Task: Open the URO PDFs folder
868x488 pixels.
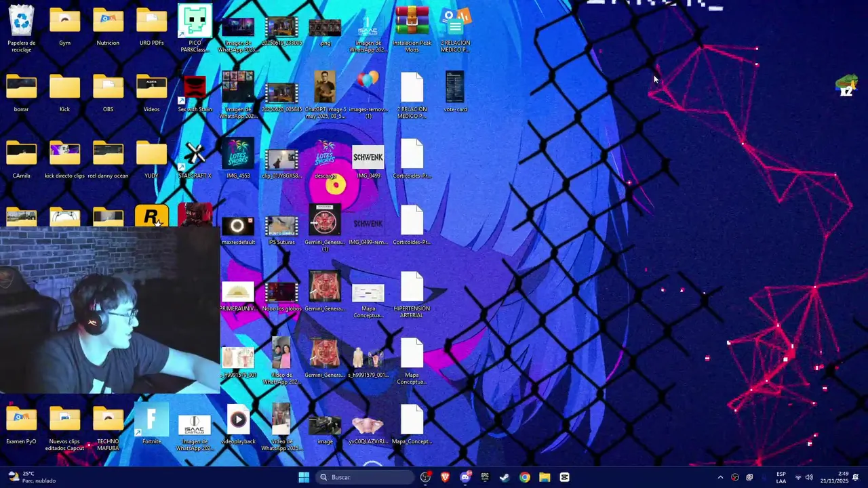Action: pyautogui.click(x=151, y=28)
